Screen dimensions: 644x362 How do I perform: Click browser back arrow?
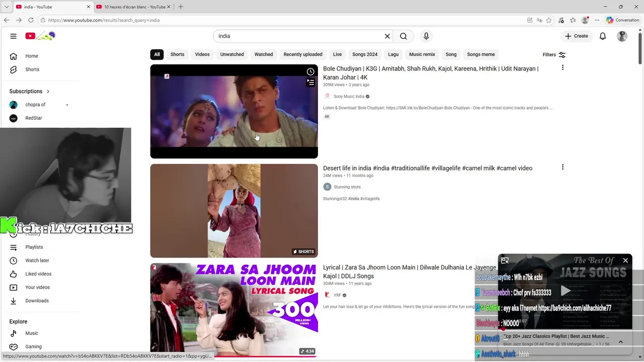7,20
